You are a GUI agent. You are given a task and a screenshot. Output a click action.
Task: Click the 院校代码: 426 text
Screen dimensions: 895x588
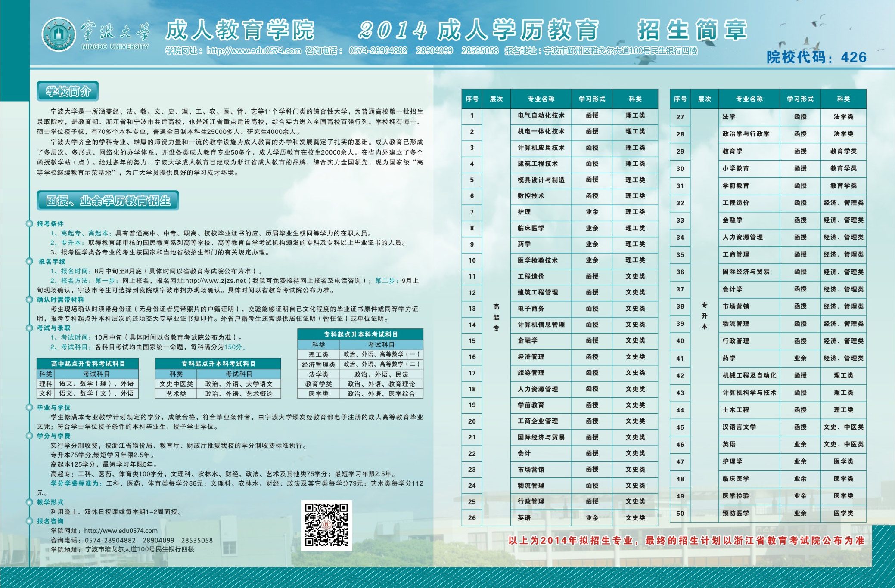tap(816, 57)
